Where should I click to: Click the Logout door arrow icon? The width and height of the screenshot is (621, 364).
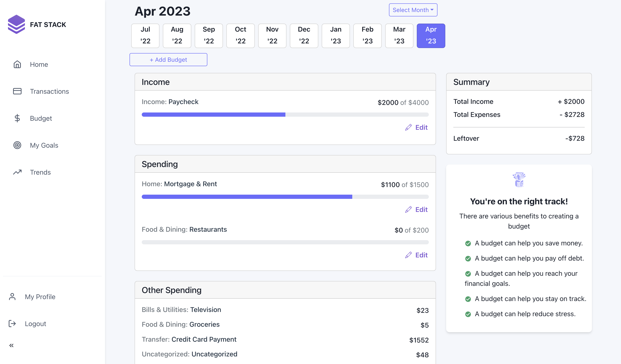tap(12, 323)
